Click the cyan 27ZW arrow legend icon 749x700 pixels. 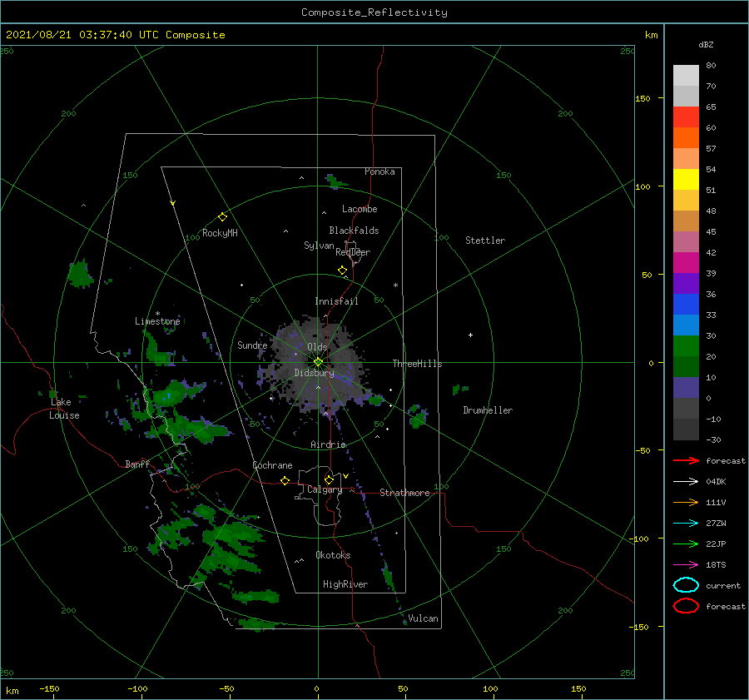686,524
